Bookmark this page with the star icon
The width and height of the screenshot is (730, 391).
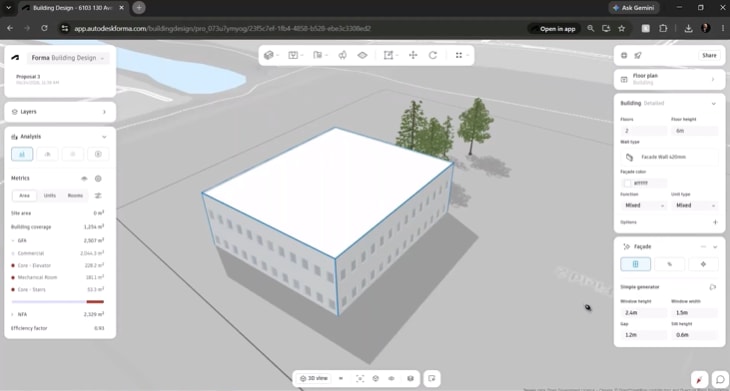[622, 28]
